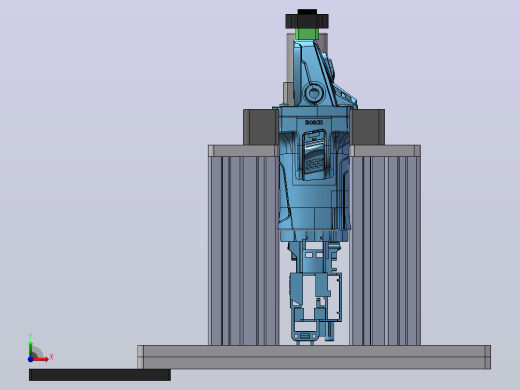This screenshot has width=520, height=390.
Task: Select the right aluminum profile column
Action: (x=385, y=251)
